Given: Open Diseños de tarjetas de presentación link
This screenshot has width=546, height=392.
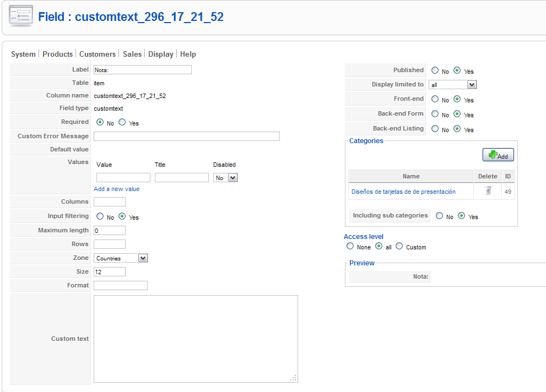Looking at the screenshot, I should click(403, 192).
